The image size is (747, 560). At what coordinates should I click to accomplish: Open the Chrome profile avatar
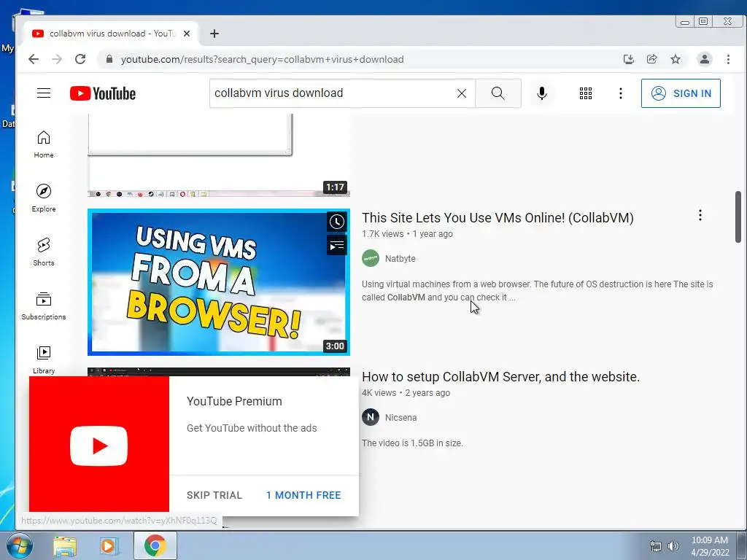click(704, 59)
